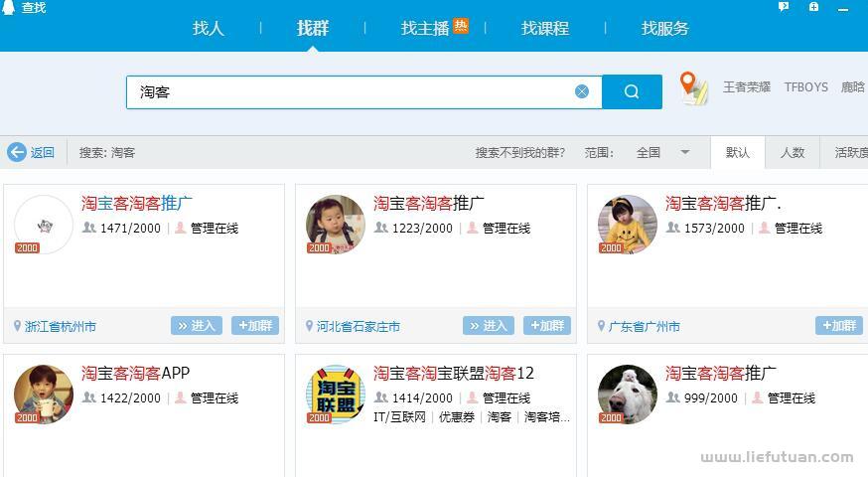Sort results by 默认
This screenshot has height=477, width=868.
[737, 152]
